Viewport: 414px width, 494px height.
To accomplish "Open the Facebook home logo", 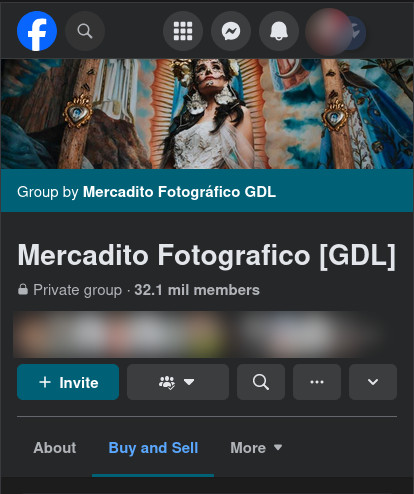I will pos(37,31).
